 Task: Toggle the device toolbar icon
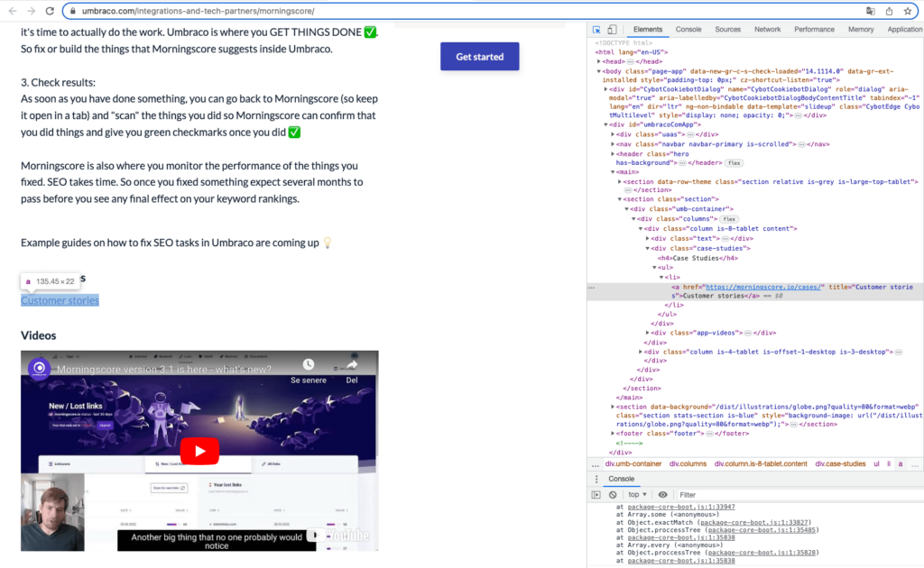[x=612, y=30]
